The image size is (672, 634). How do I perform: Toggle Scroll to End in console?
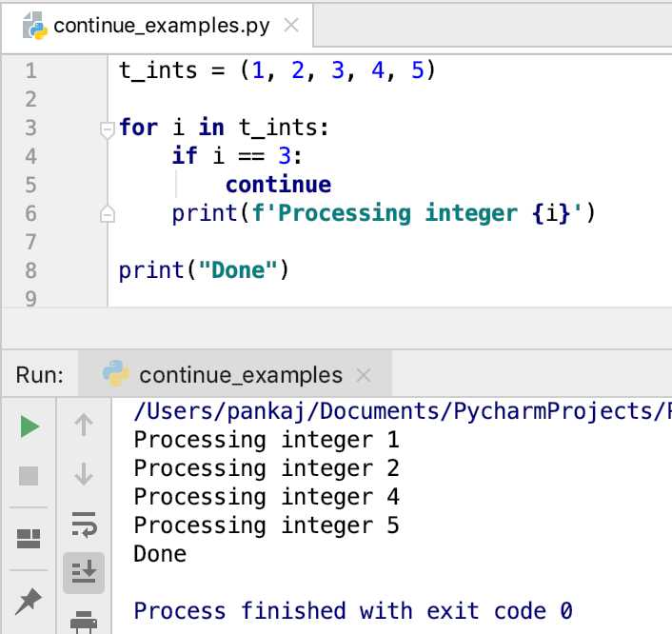[x=84, y=571]
